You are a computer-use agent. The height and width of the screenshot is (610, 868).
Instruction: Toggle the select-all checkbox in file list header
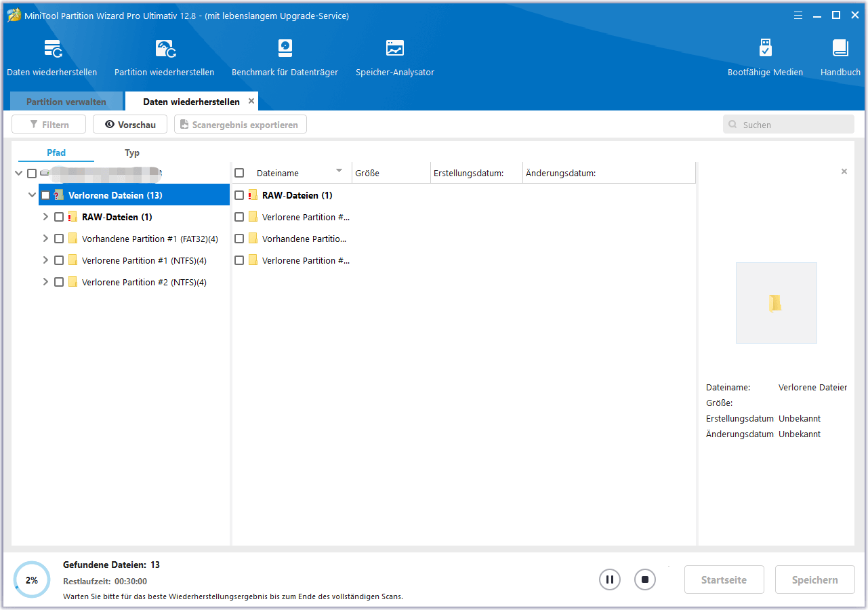[x=239, y=173]
